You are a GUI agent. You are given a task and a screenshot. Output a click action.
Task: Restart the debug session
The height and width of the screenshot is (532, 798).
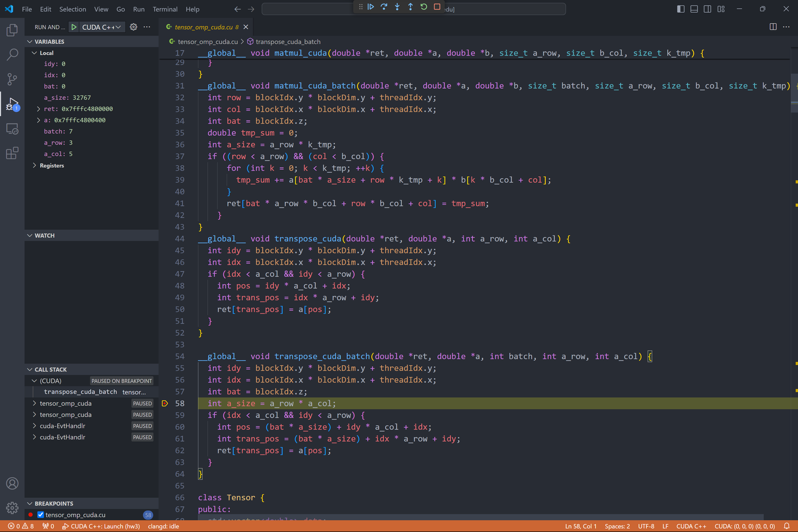(x=423, y=7)
